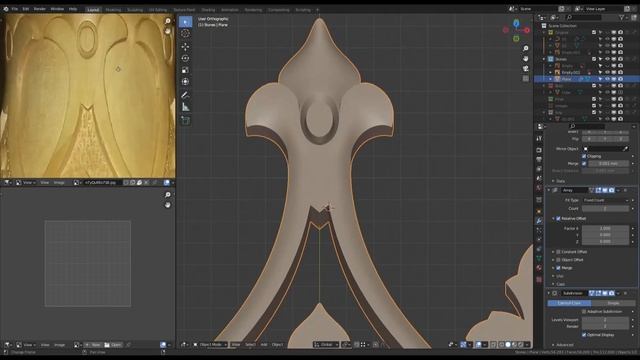Toggle viewport visibility eye of Plane object
Image resolution: width=640 pixels, height=360 pixels.
tap(607, 79)
